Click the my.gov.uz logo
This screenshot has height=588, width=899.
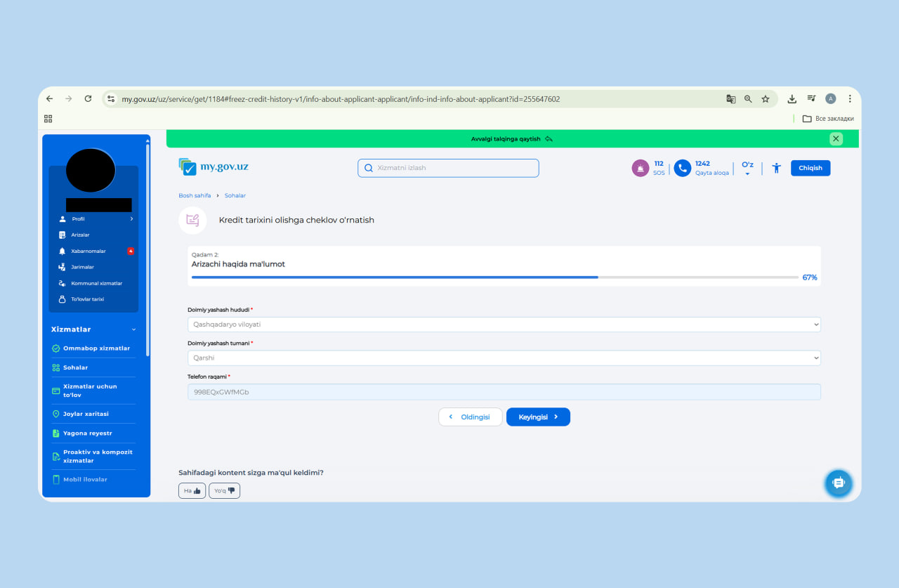(x=214, y=167)
